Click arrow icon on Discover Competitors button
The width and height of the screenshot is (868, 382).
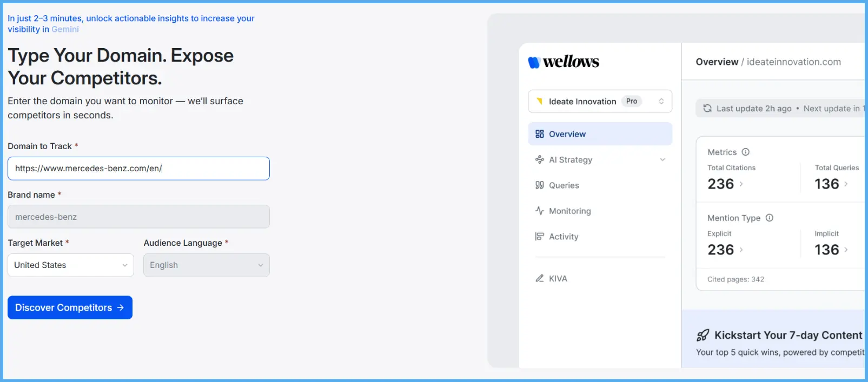[121, 307]
